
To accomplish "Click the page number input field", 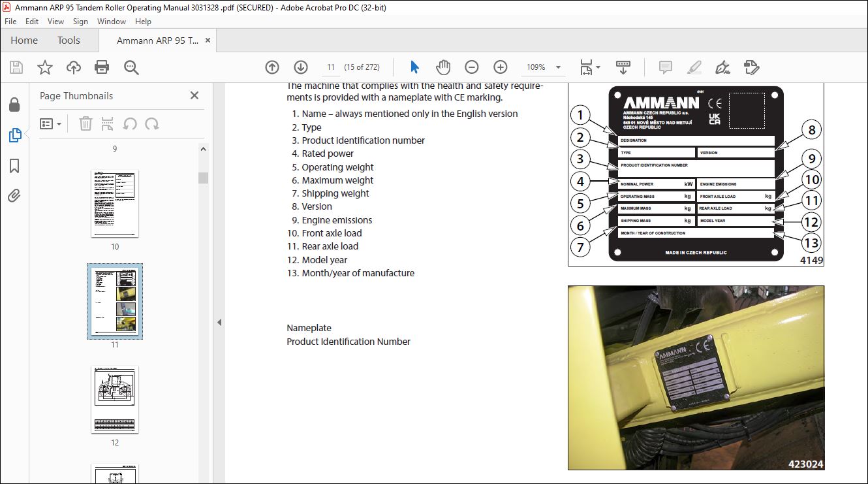I will pyautogui.click(x=331, y=67).
